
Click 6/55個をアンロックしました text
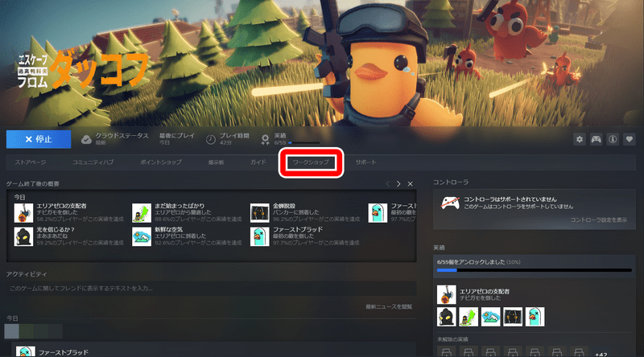(471, 262)
